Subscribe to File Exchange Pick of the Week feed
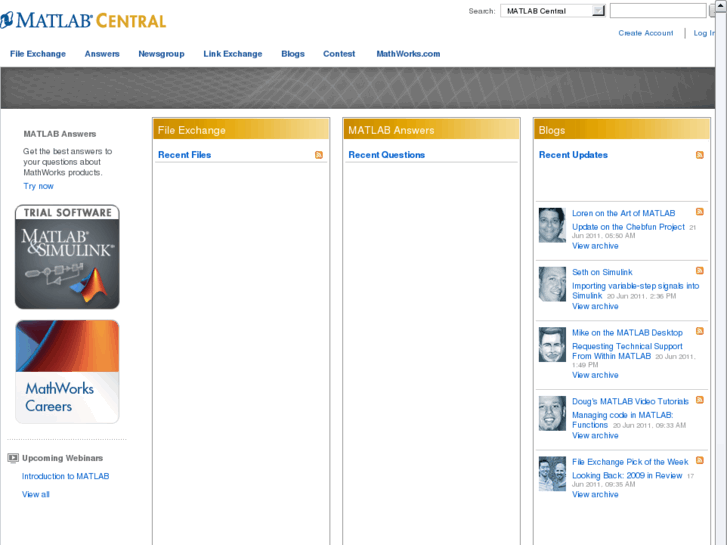The height and width of the screenshot is (545, 727). (700, 461)
